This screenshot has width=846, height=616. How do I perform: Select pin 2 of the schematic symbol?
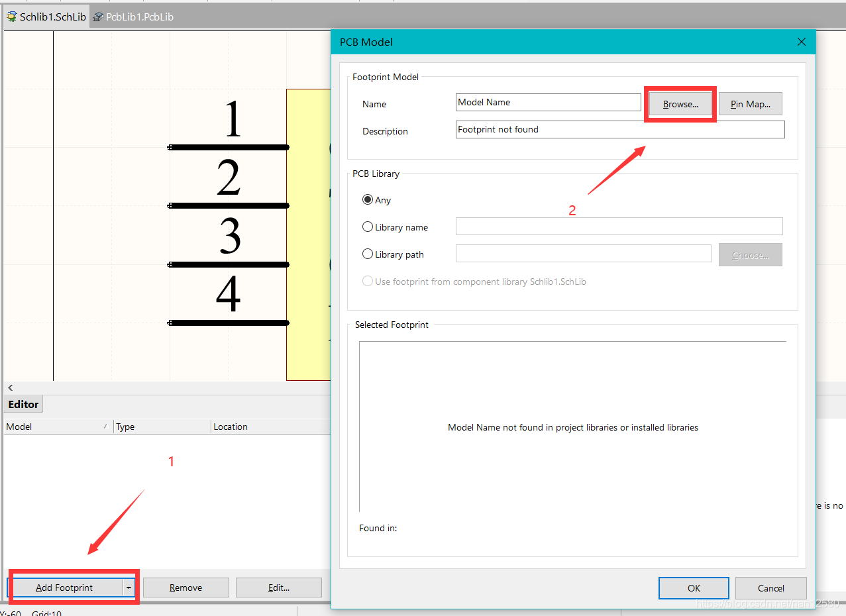pos(229,205)
